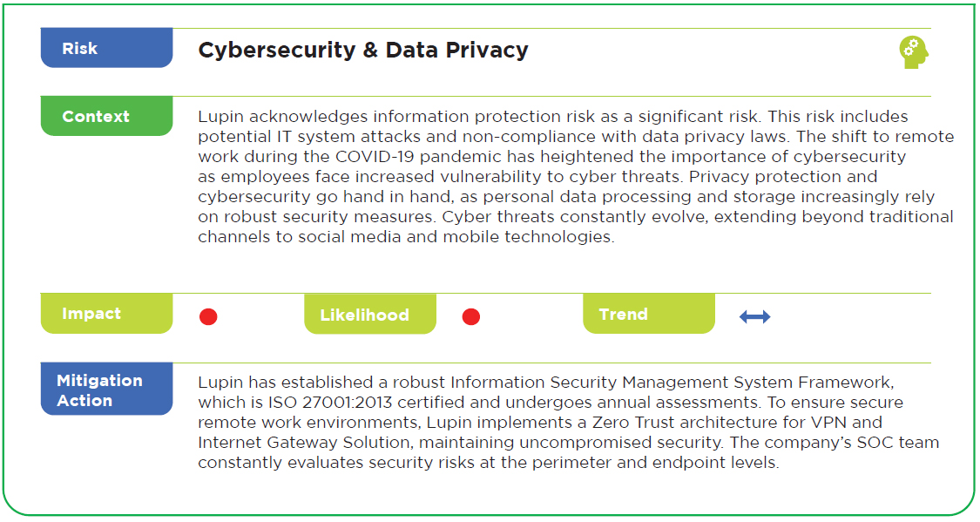Viewport: 980px width, 522px height.
Task: Select the red Likelihood indicator dot
Action: pyautogui.click(x=470, y=317)
